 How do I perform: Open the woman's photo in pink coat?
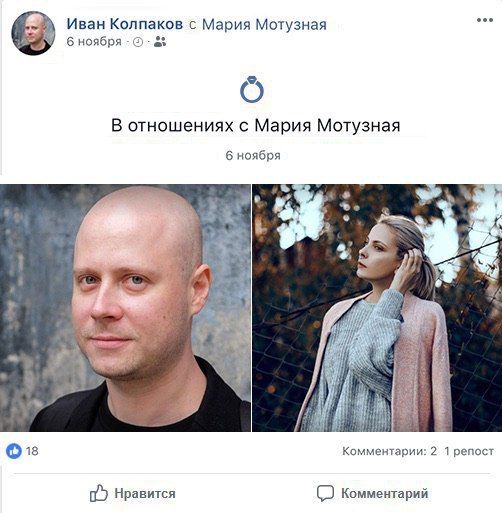click(377, 308)
